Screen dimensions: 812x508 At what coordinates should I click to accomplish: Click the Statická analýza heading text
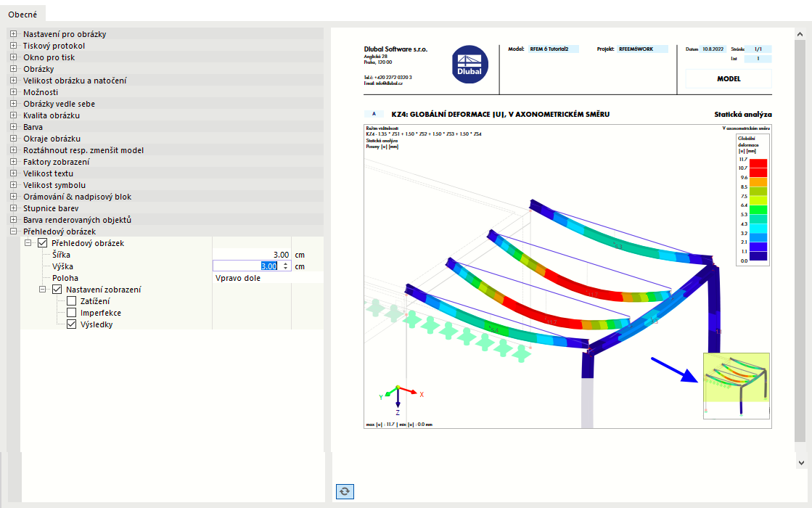pyautogui.click(x=742, y=115)
